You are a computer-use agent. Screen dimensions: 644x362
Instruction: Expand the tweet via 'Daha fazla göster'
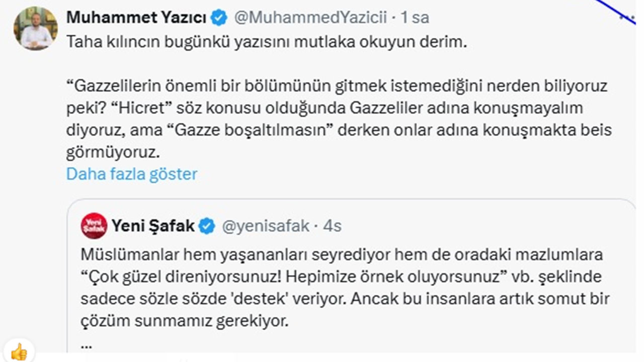pos(132,173)
